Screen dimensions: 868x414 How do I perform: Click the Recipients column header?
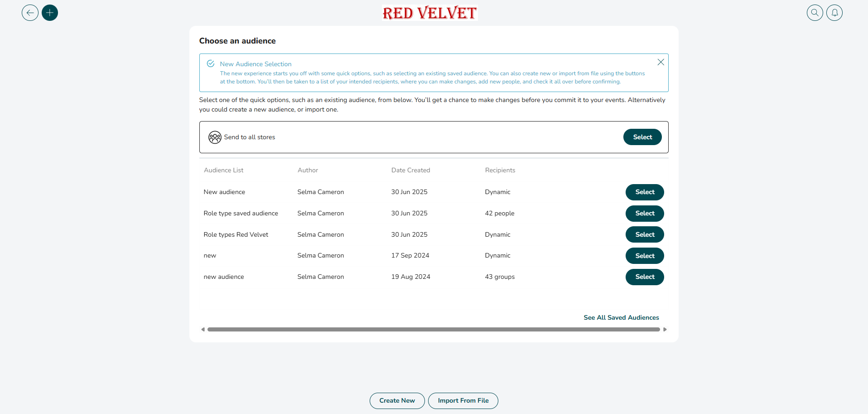[x=500, y=170]
